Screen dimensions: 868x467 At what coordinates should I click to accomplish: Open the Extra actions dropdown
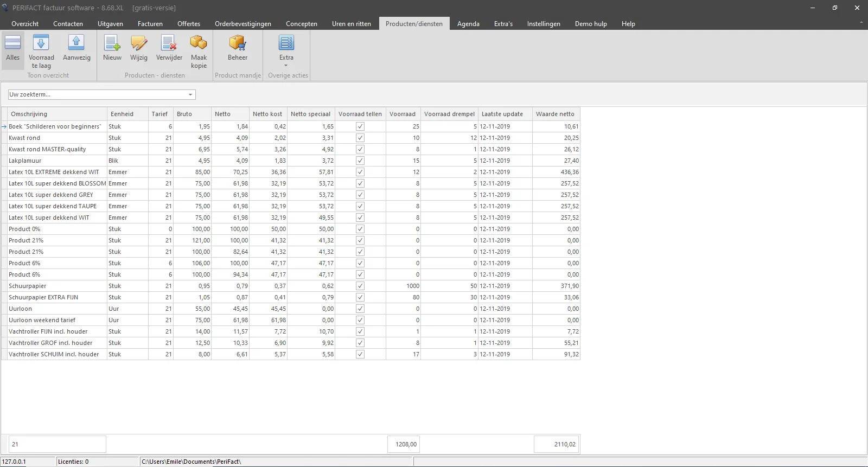286,52
